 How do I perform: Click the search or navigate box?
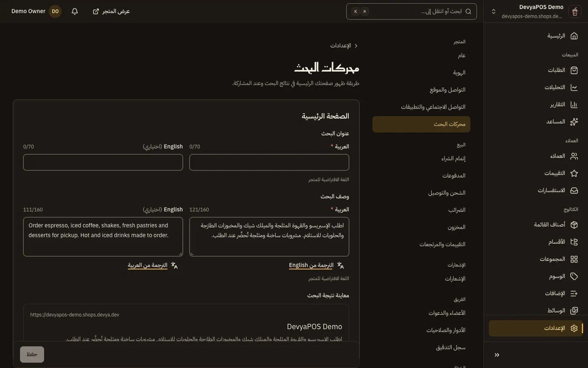tap(412, 11)
